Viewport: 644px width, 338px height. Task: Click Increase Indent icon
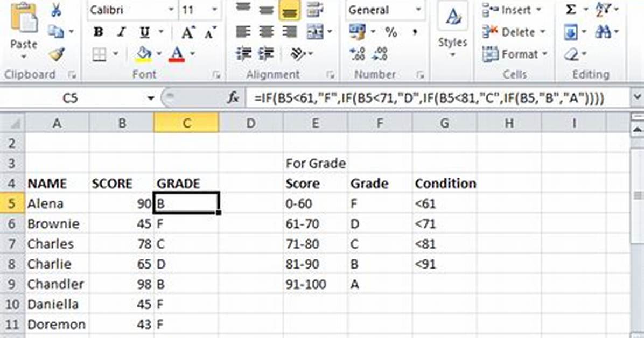(267, 54)
